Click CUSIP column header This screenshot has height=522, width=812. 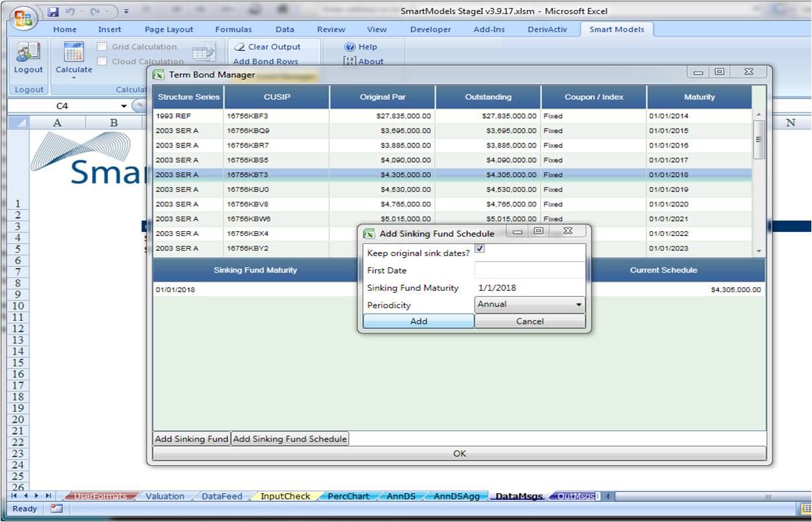[277, 97]
